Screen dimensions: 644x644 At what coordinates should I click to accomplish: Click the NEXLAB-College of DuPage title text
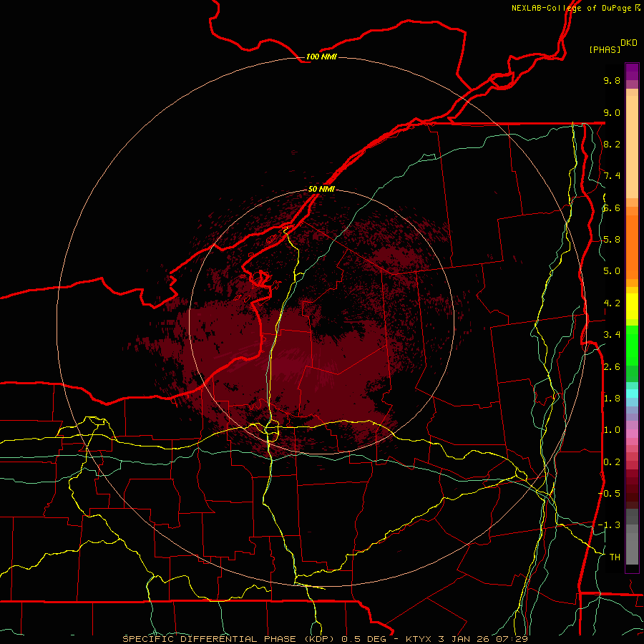pos(571,8)
